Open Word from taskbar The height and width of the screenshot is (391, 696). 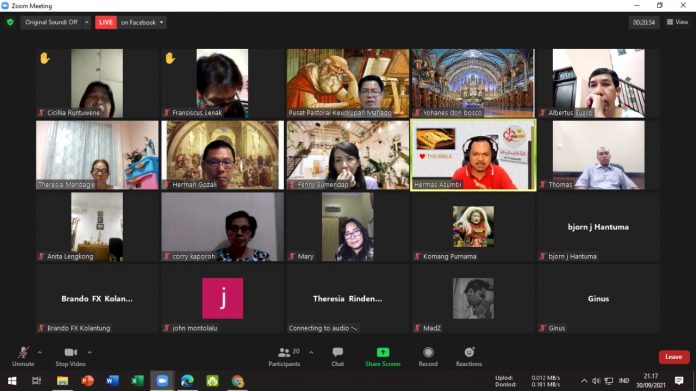point(112,381)
